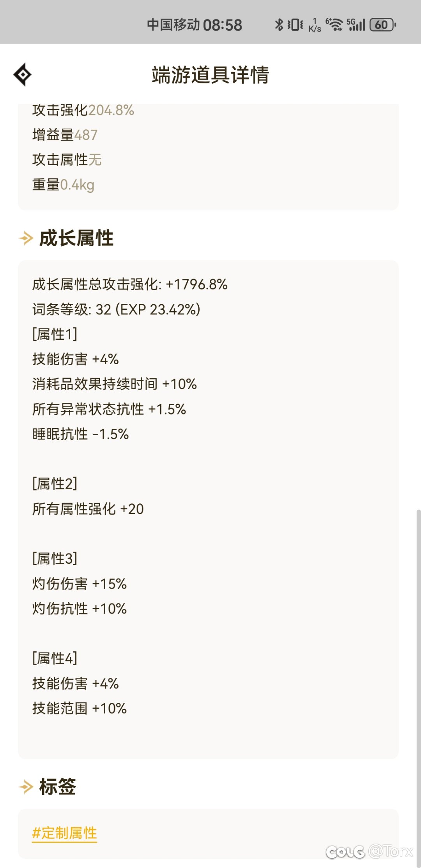Tap the arrow icon beside 标签

click(x=26, y=787)
